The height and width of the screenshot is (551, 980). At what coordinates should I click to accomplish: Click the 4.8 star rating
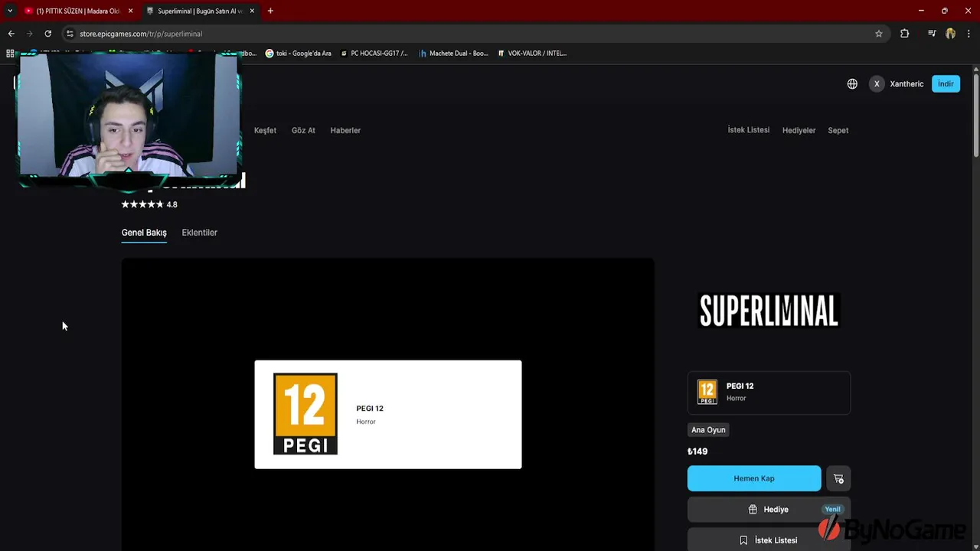click(x=149, y=204)
